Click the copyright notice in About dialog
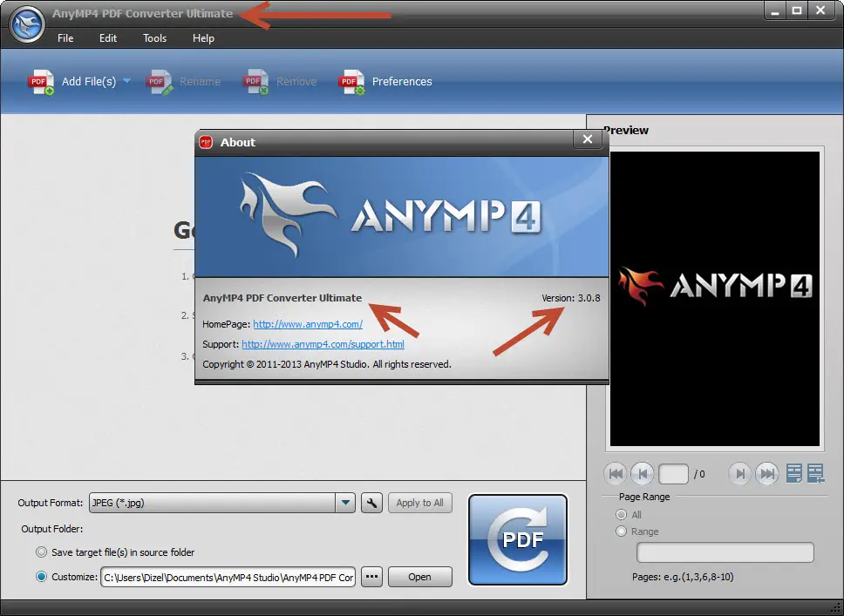This screenshot has width=844, height=616. click(327, 364)
